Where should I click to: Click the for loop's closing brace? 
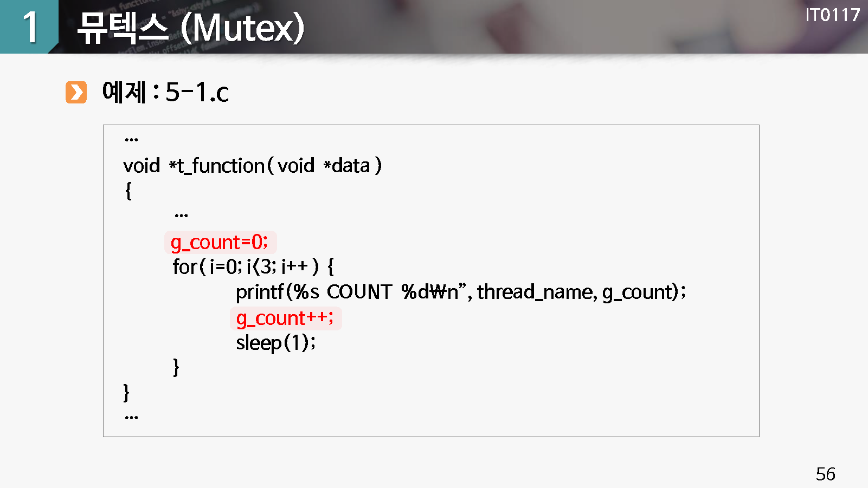(176, 367)
